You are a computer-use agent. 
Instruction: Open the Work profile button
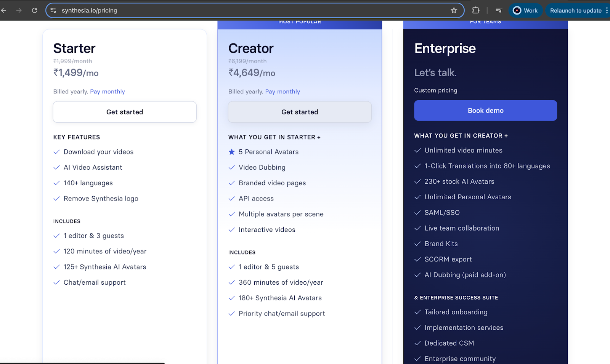[x=525, y=10]
